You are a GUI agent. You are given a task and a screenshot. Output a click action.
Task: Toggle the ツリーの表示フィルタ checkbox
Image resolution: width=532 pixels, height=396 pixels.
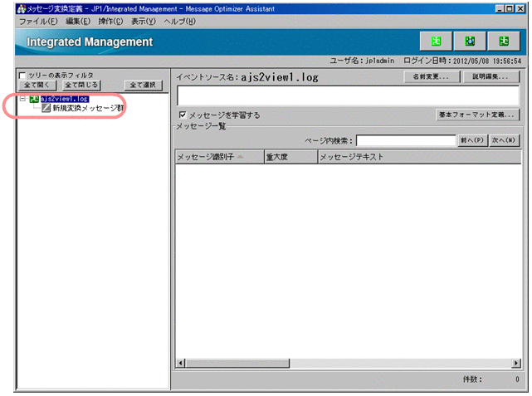click(x=22, y=75)
